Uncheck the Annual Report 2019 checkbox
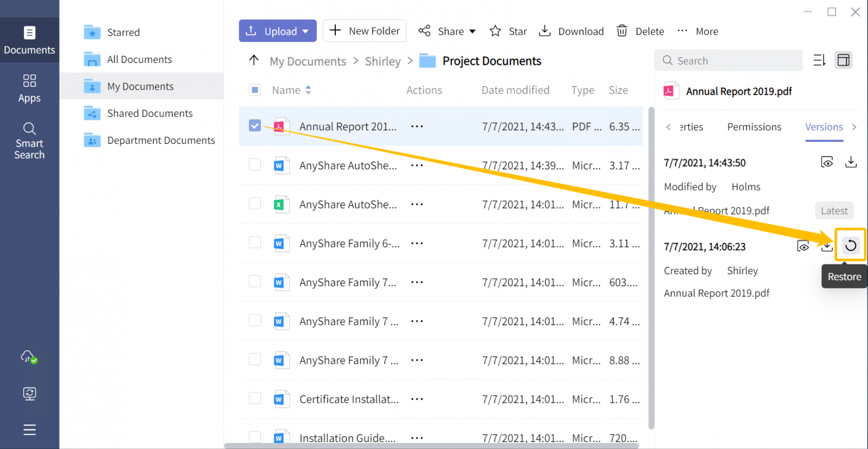This screenshot has height=449, width=868. point(255,126)
